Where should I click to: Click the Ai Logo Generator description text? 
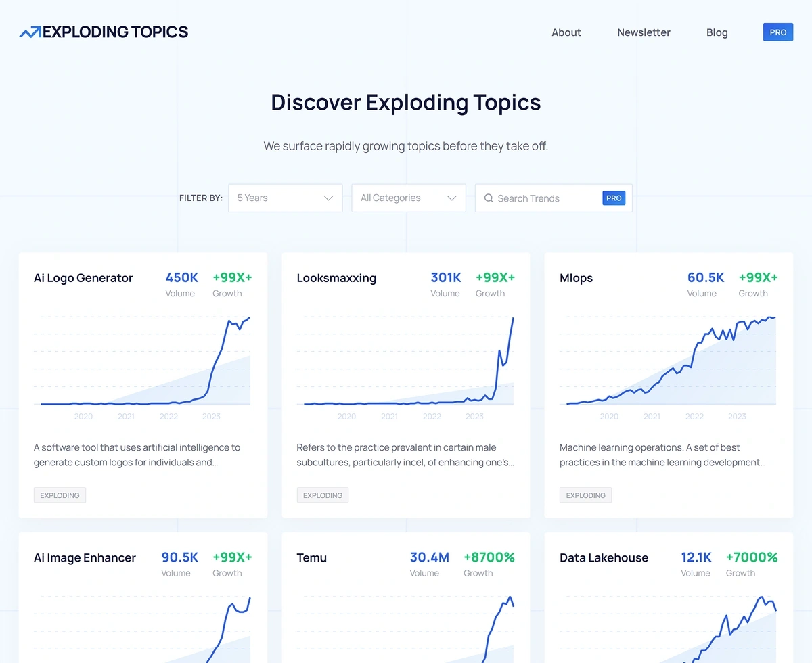[x=137, y=455]
